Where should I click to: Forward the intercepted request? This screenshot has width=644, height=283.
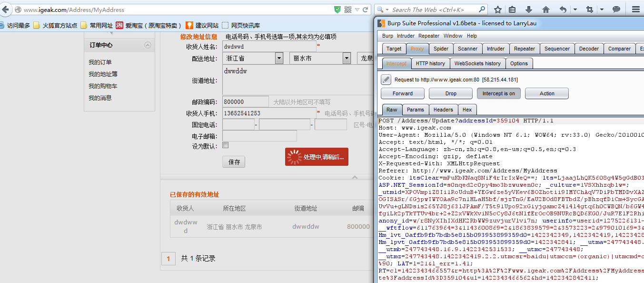(403, 93)
